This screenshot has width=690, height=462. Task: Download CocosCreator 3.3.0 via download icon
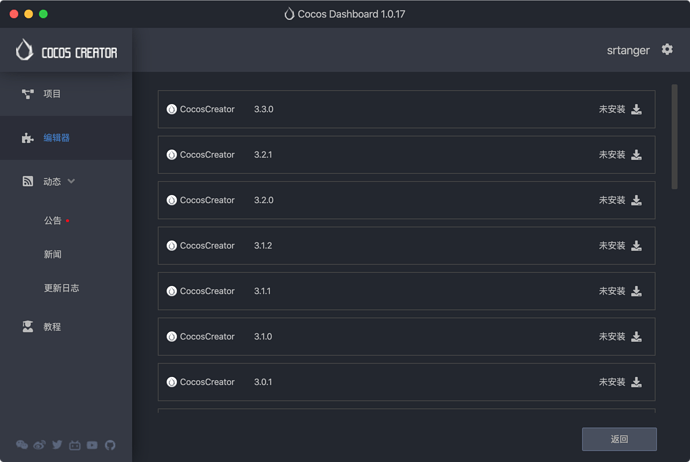pos(636,109)
